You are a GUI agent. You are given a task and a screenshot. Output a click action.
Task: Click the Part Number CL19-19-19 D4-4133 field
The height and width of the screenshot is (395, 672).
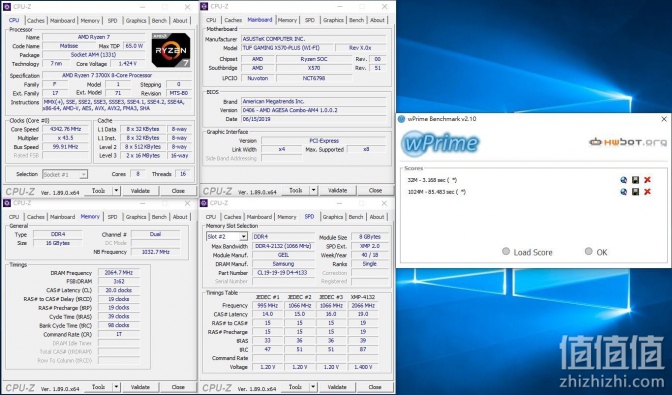(x=282, y=272)
